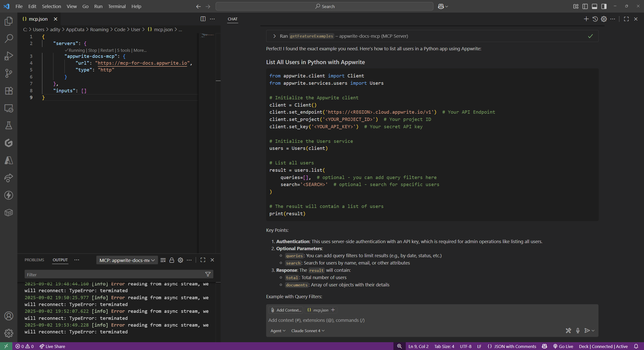The image size is (644, 350).
Task: Toggle output scroll lock
Action: 172,260
